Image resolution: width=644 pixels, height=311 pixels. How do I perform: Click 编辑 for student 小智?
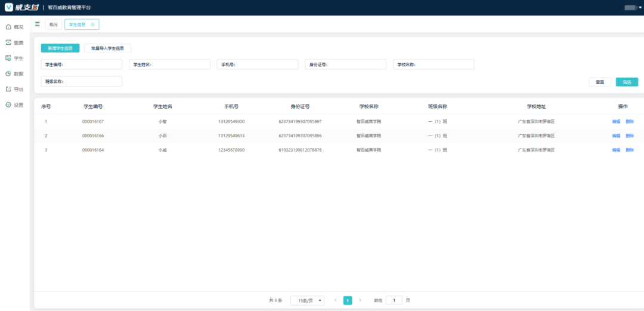pos(616,121)
